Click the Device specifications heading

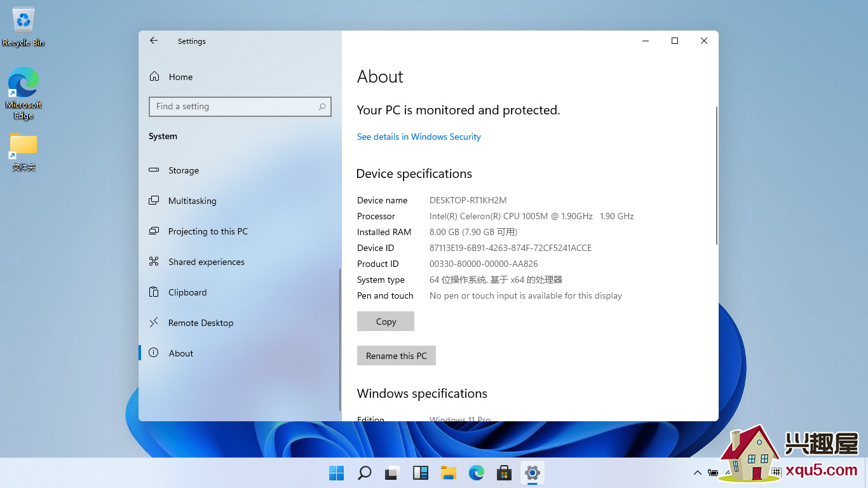[414, 173]
